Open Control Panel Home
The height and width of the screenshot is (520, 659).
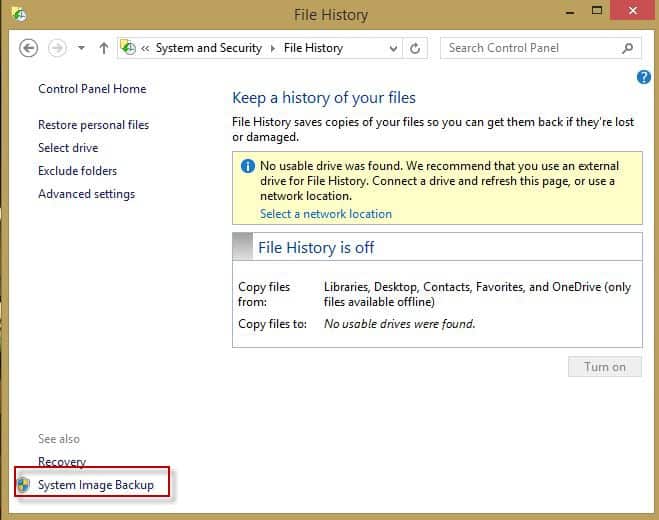pos(92,89)
